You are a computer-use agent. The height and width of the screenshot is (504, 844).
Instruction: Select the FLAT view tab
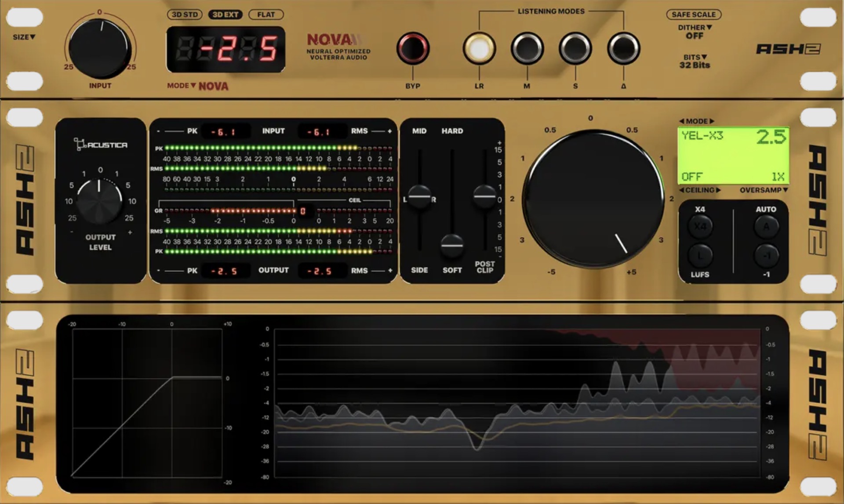click(x=266, y=15)
